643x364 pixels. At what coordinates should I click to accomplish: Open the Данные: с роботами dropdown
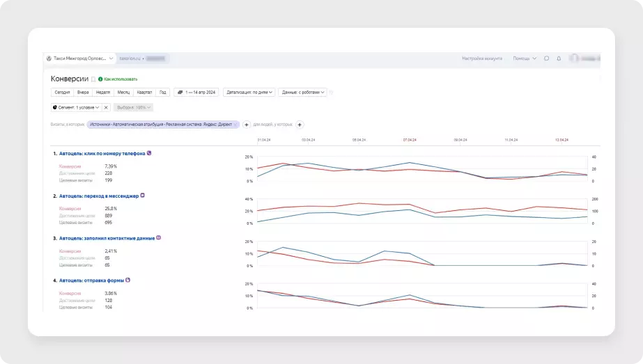point(302,93)
